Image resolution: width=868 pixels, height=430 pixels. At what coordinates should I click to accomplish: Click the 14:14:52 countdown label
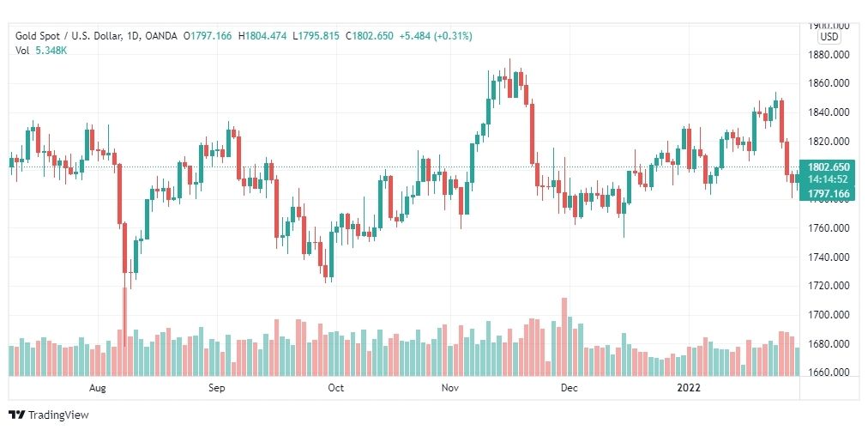(x=828, y=179)
